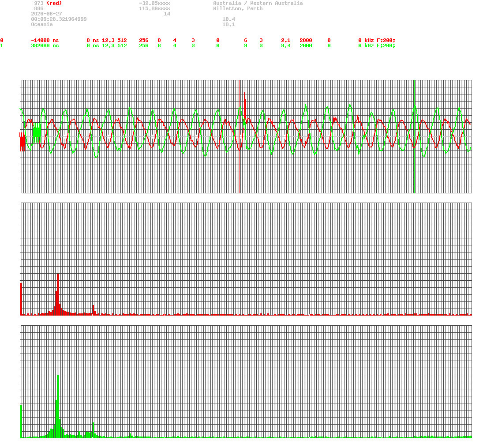Click the station number 973 (red)

point(48,3)
